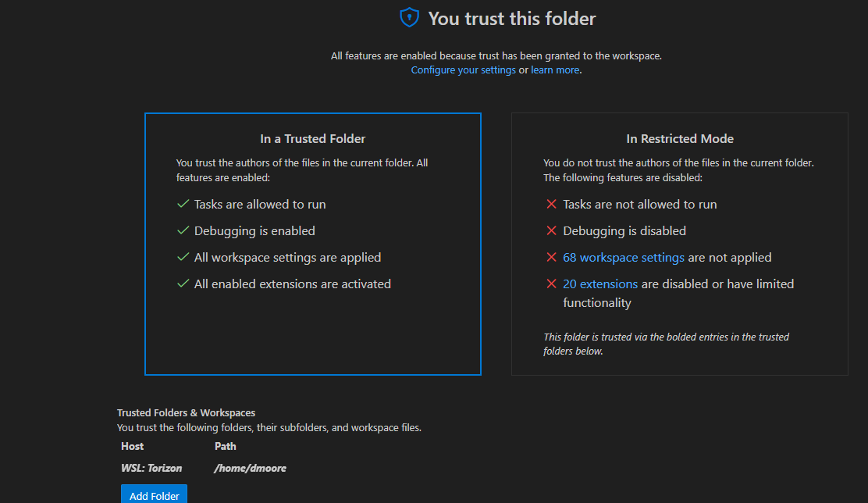Click the Host column header

pos(133,447)
